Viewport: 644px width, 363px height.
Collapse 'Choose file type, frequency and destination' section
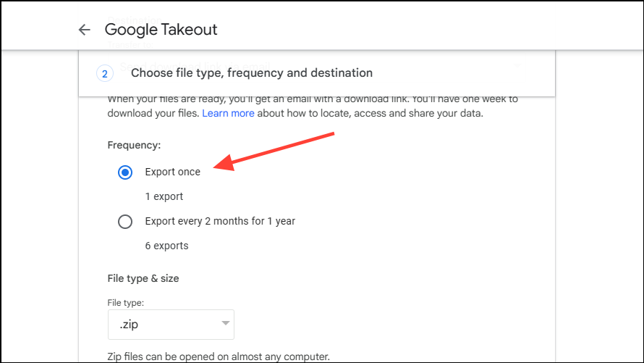[317, 73]
